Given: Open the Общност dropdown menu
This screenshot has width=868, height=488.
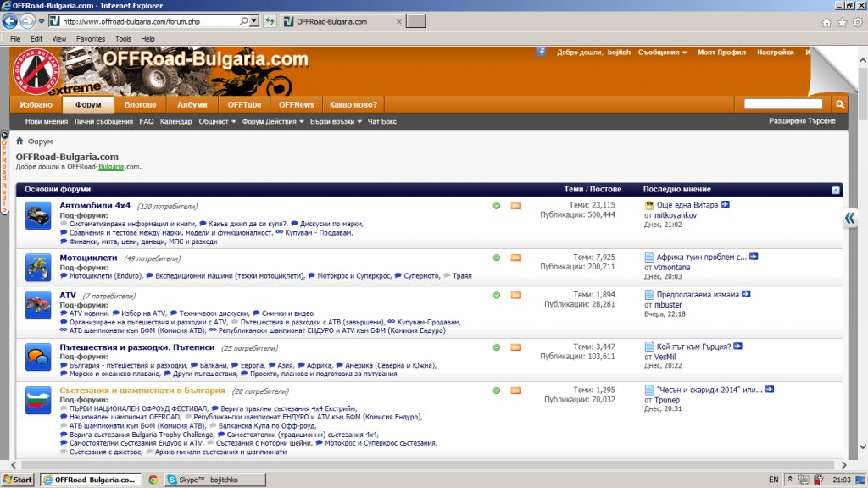Looking at the screenshot, I should [x=217, y=121].
